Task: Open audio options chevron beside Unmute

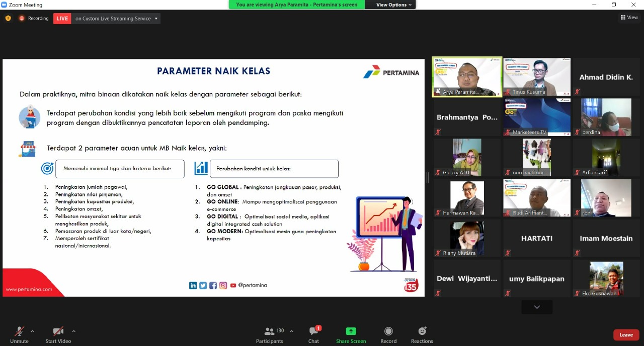Action: point(33,331)
